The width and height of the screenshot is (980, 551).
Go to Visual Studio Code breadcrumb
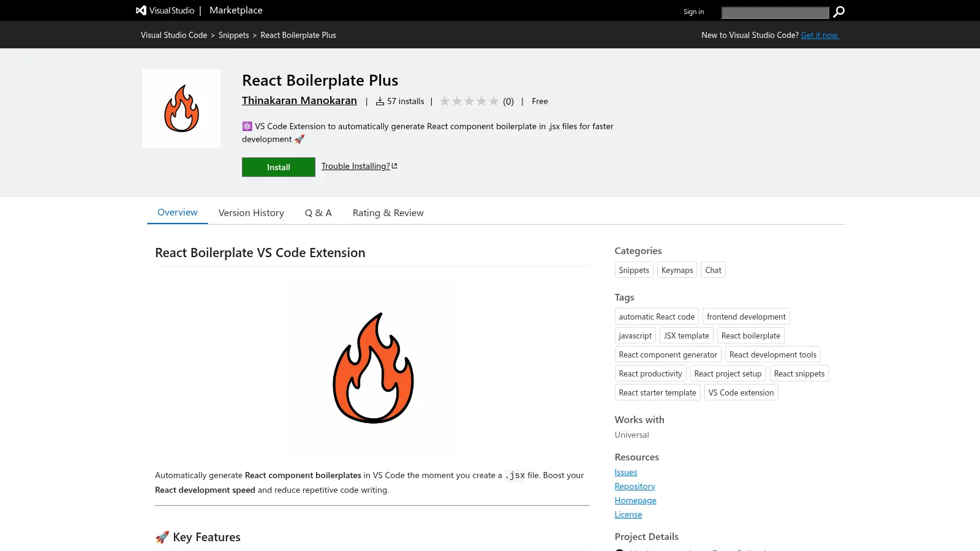pyautogui.click(x=174, y=35)
